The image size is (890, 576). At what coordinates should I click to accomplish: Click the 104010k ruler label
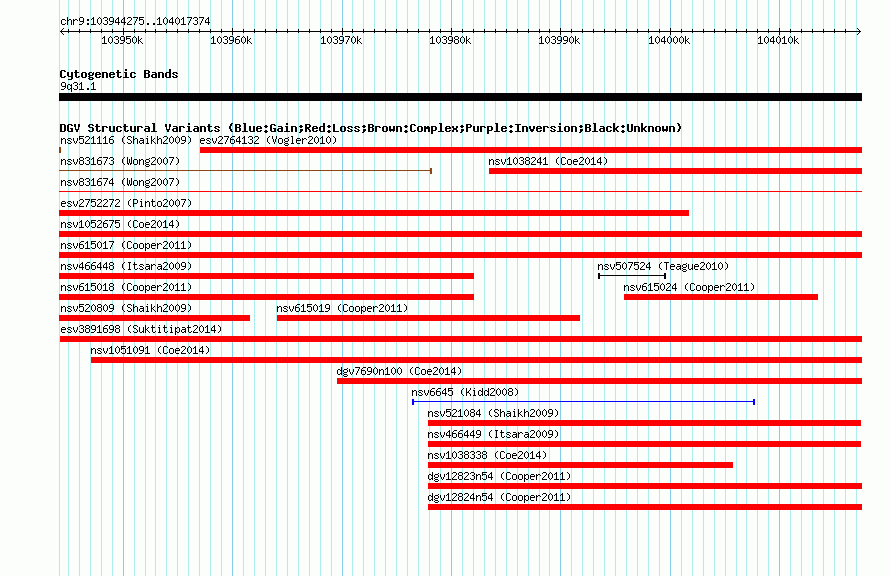pyautogui.click(x=778, y=40)
